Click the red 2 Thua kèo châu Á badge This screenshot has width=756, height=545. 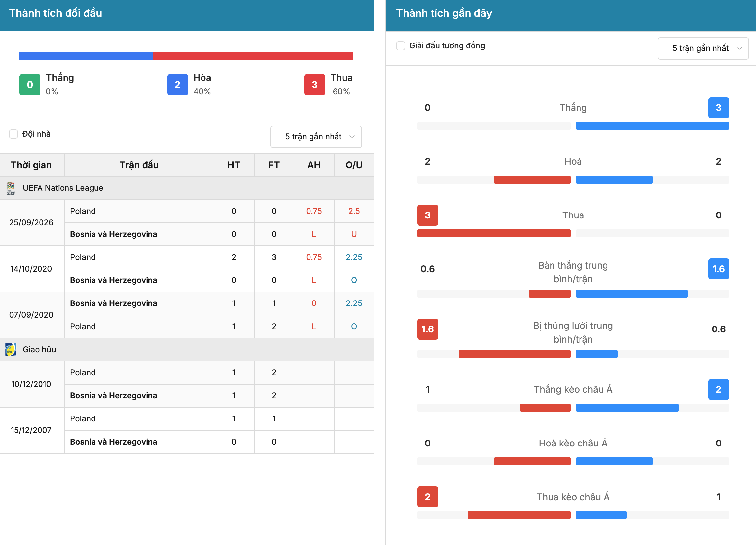428,497
